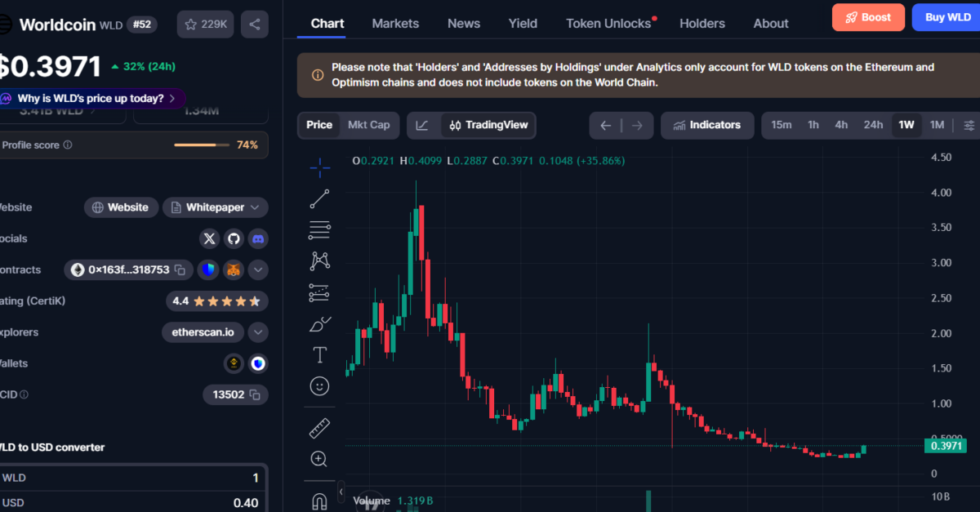Switch chart to Price view
This screenshot has height=512, width=980.
(x=319, y=125)
